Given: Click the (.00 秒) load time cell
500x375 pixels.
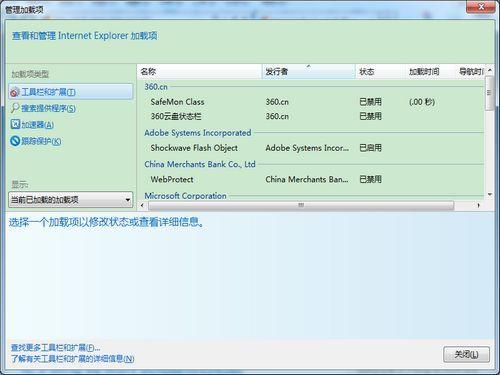Looking at the screenshot, I should (422, 102).
